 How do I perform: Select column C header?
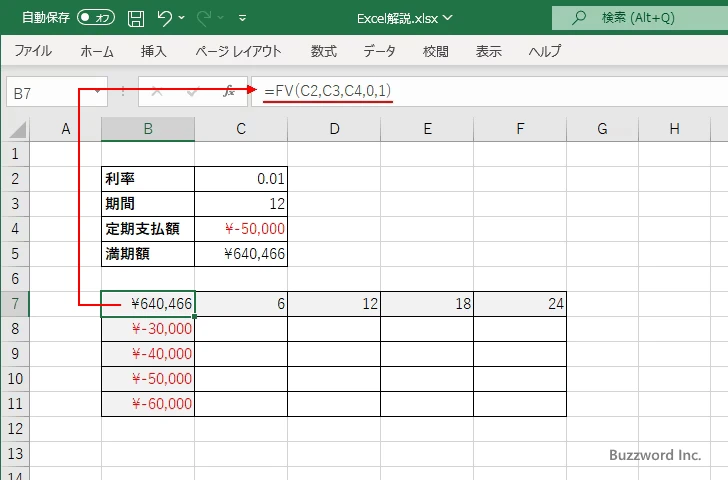241,129
